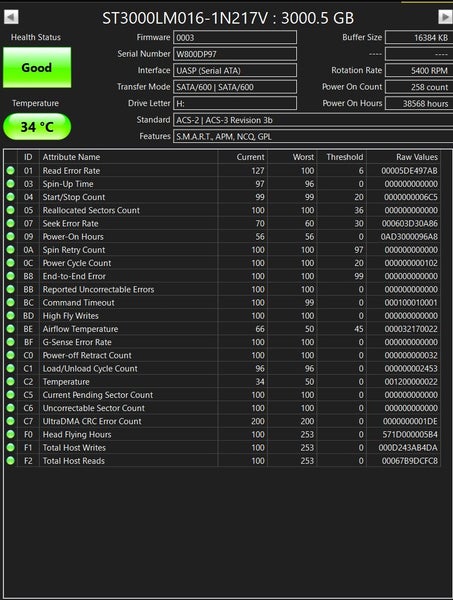Click status dot for Power-off Retract Count

[x=11, y=355]
